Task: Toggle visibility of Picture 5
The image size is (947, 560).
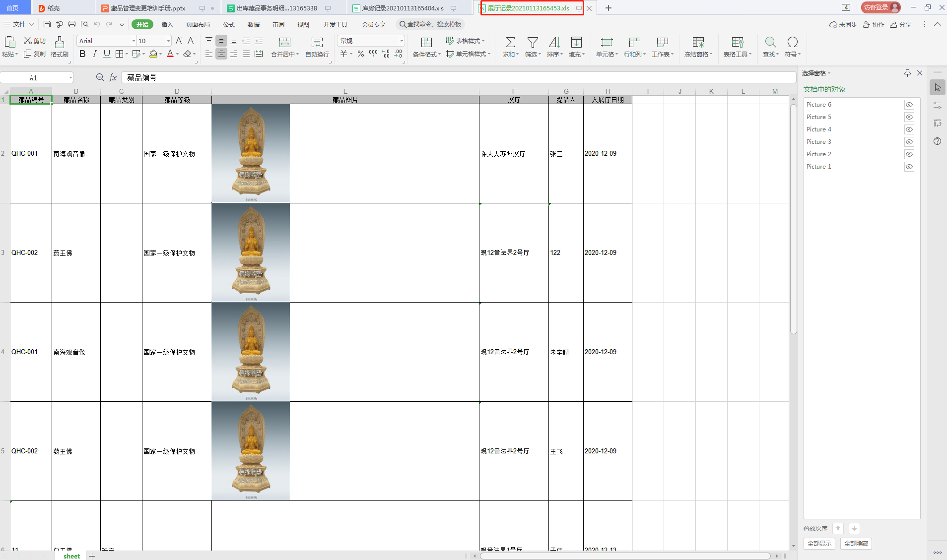Action: coord(909,117)
